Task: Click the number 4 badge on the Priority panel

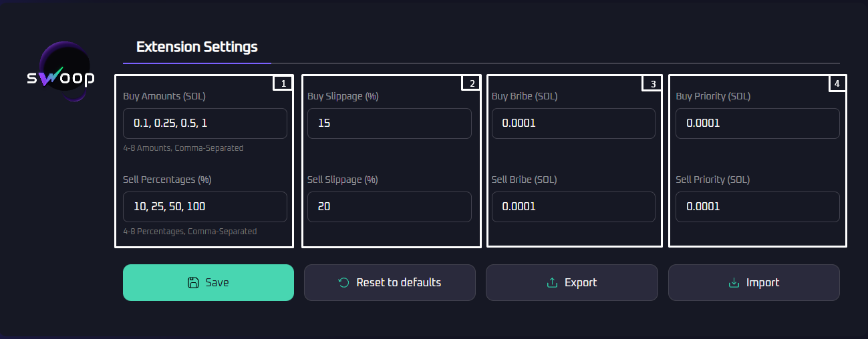Action: [x=837, y=83]
